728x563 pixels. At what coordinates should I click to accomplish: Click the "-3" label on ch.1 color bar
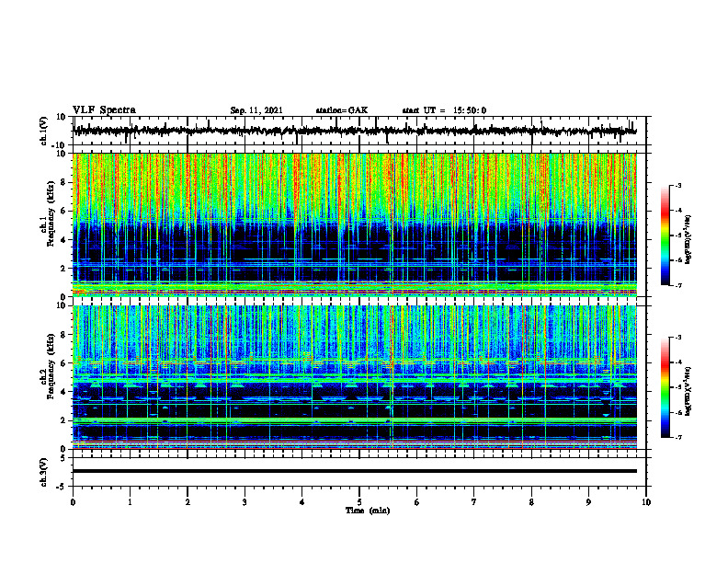click(x=678, y=185)
